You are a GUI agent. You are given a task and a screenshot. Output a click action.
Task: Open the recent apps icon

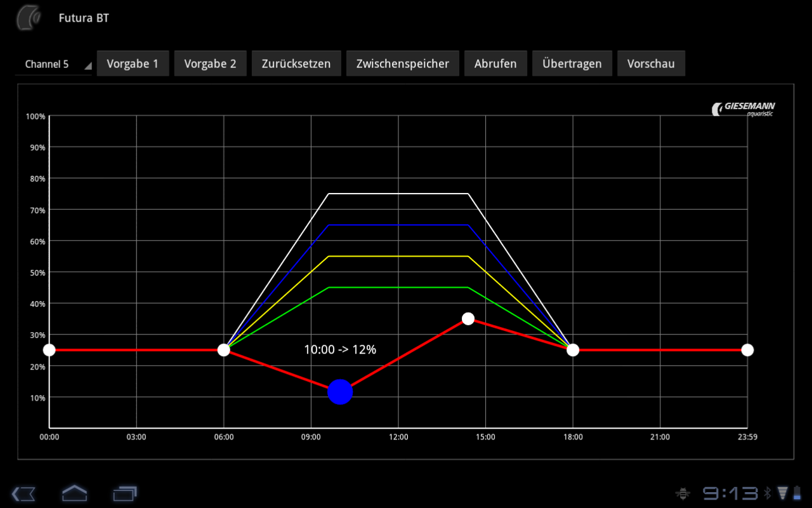coord(125,493)
